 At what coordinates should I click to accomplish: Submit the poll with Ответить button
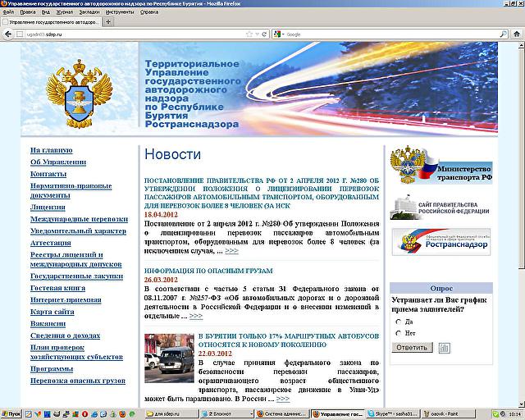point(412,348)
